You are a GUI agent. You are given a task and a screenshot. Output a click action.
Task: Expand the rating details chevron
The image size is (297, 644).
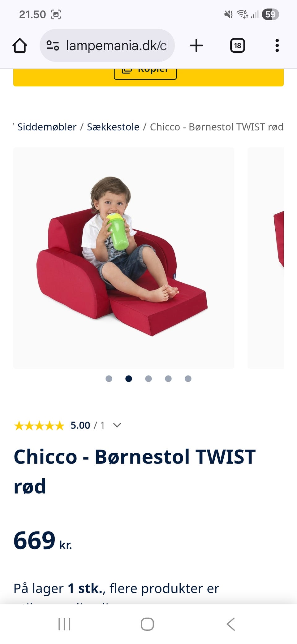point(117,425)
